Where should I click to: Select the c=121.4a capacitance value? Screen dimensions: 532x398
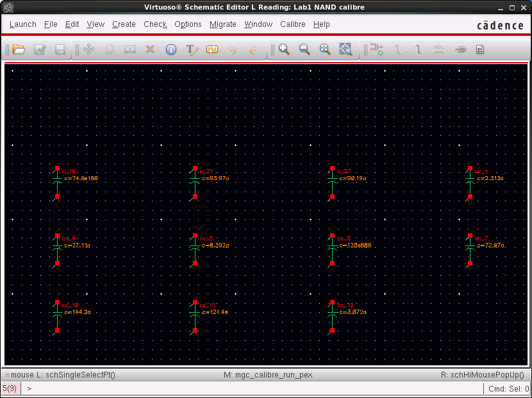215,312
